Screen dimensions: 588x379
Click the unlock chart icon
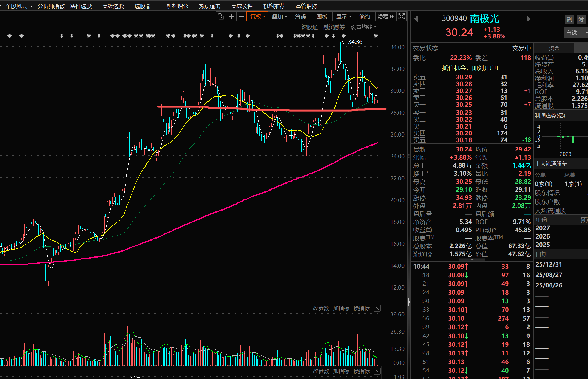pyautogui.click(x=221, y=17)
